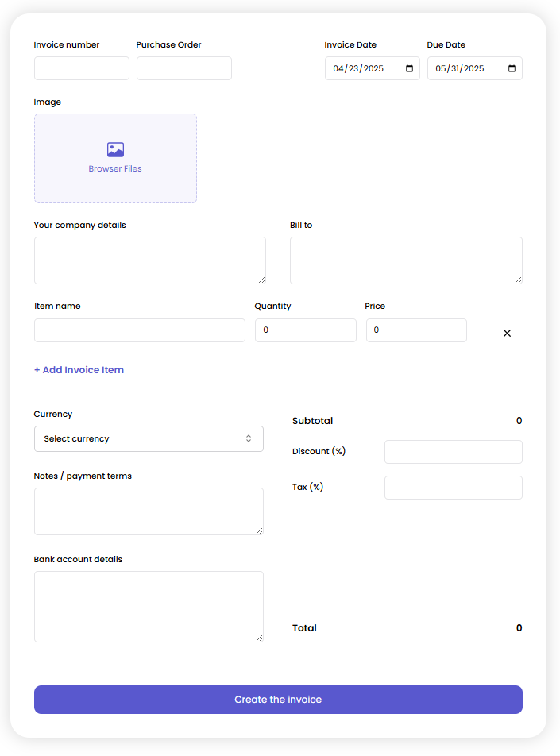Click the Price number field

pos(415,330)
